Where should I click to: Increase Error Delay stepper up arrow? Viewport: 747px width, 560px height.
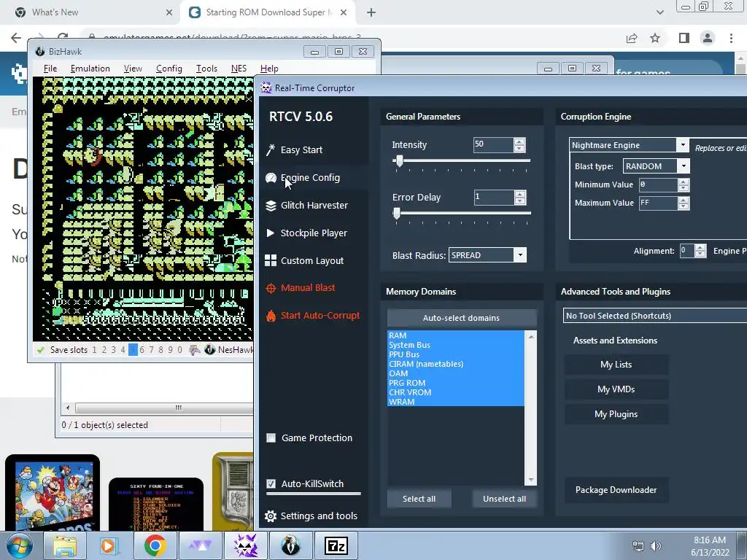pyautogui.click(x=520, y=194)
